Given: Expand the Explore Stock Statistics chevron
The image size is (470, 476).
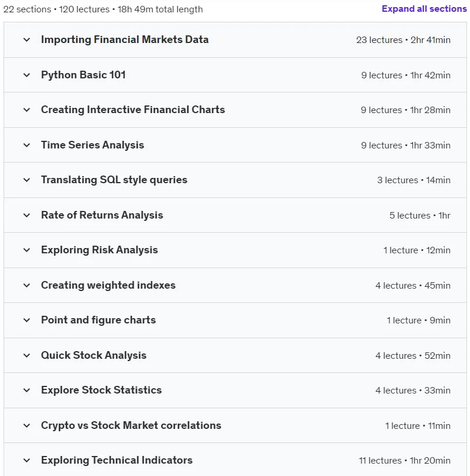Looking at the screenshot, I should pyautogui.click(x=27, y=391).
